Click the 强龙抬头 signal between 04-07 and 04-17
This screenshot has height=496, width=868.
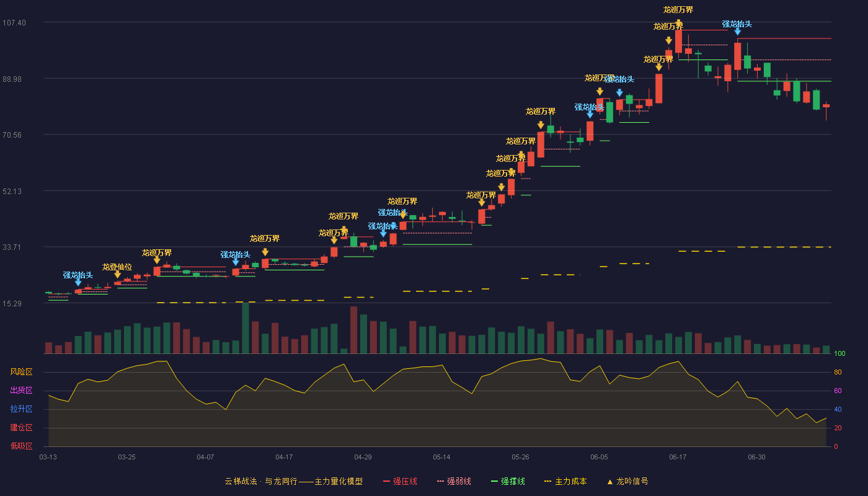[236, 255]
